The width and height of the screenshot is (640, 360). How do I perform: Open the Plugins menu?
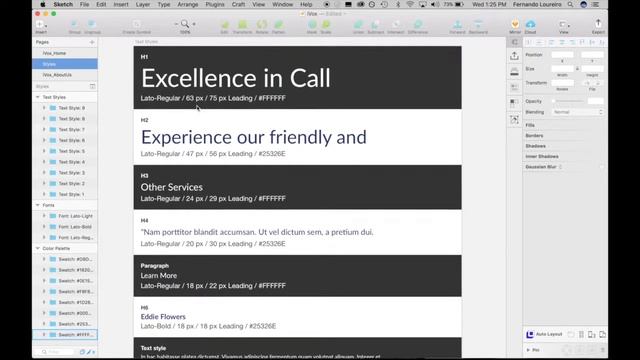click(215, 4)
